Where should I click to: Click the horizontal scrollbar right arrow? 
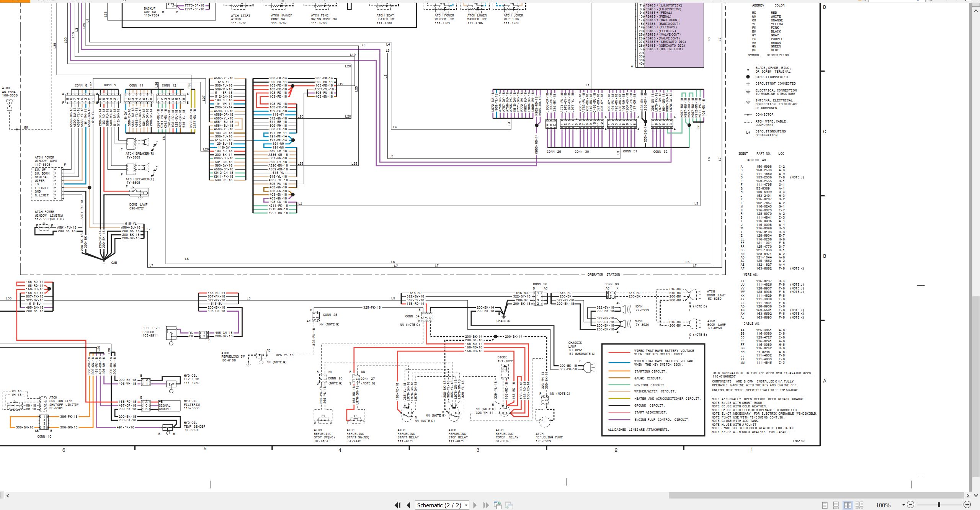pos(968,495)
